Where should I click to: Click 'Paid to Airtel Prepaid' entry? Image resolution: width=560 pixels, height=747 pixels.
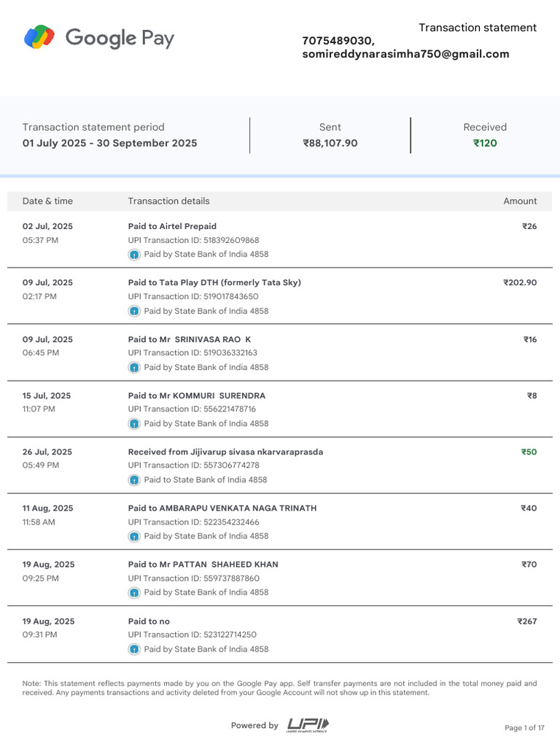[172, 226]
